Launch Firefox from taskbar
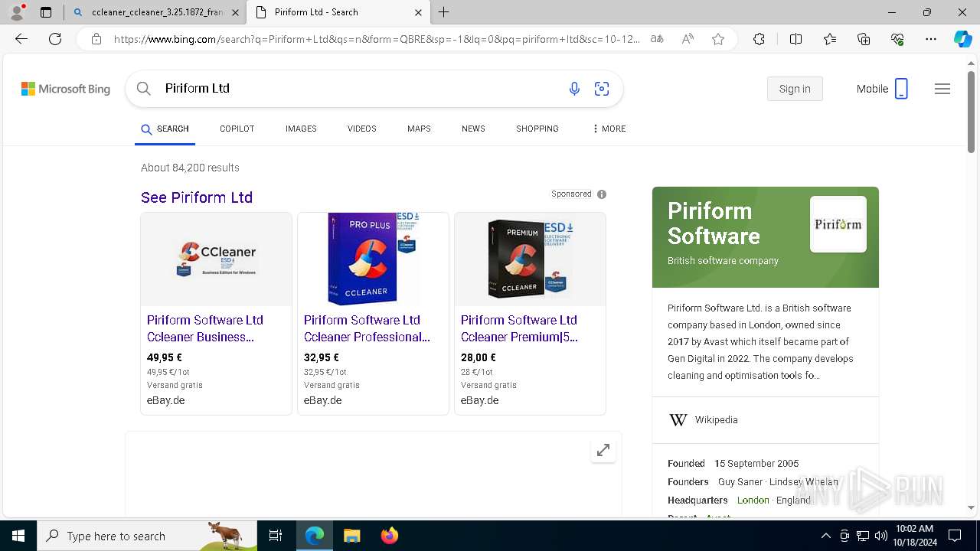This screenshot has height=551, width=980. [389, 536]
